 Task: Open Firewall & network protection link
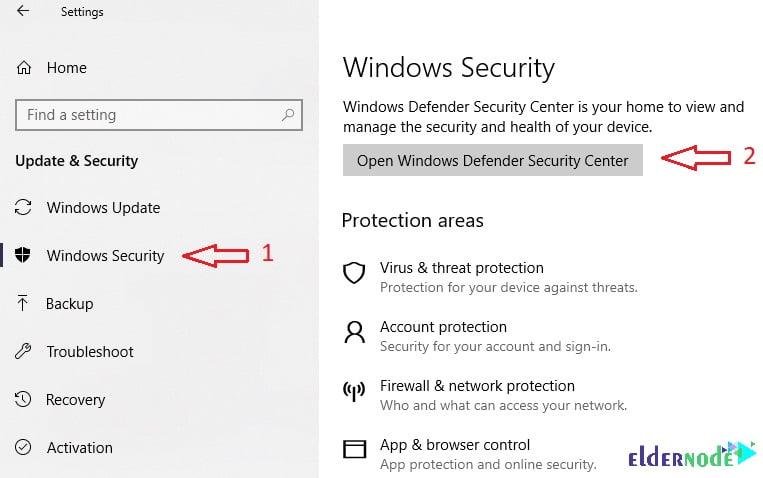pos(477,386)
